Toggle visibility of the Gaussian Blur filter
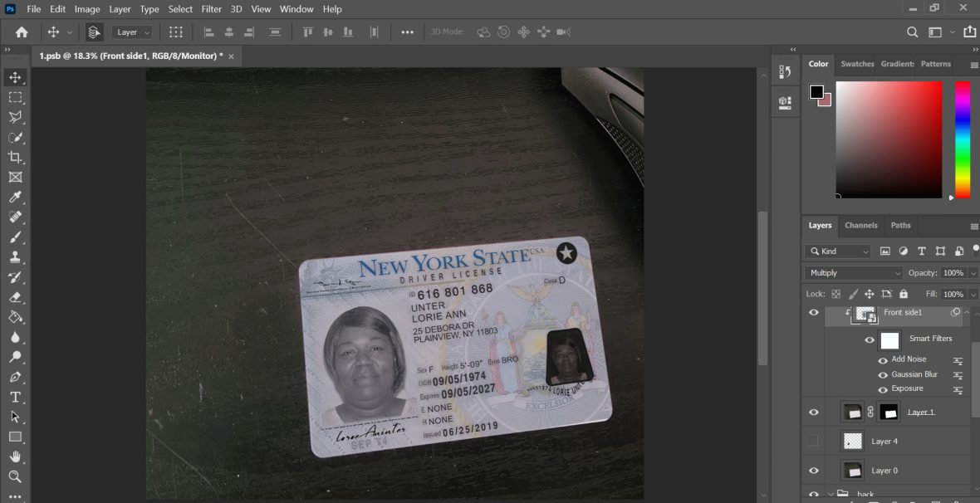The image size is (980, 503). point(883,374)
